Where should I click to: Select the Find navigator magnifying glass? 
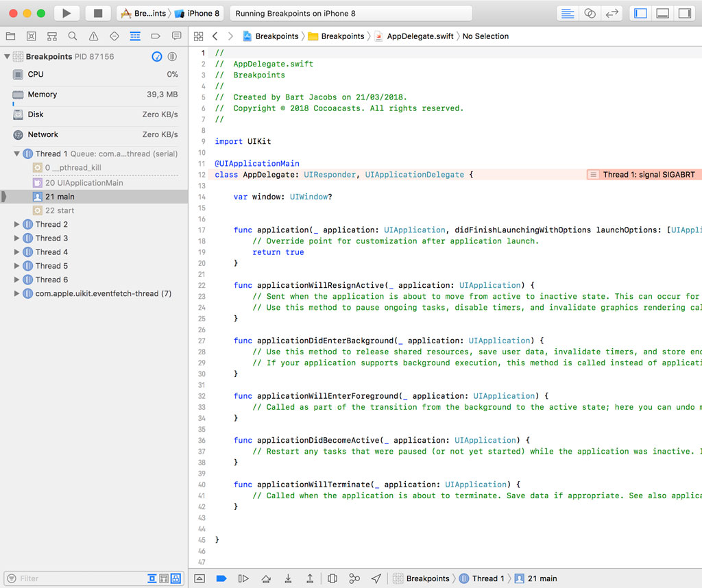coord(73,36)
